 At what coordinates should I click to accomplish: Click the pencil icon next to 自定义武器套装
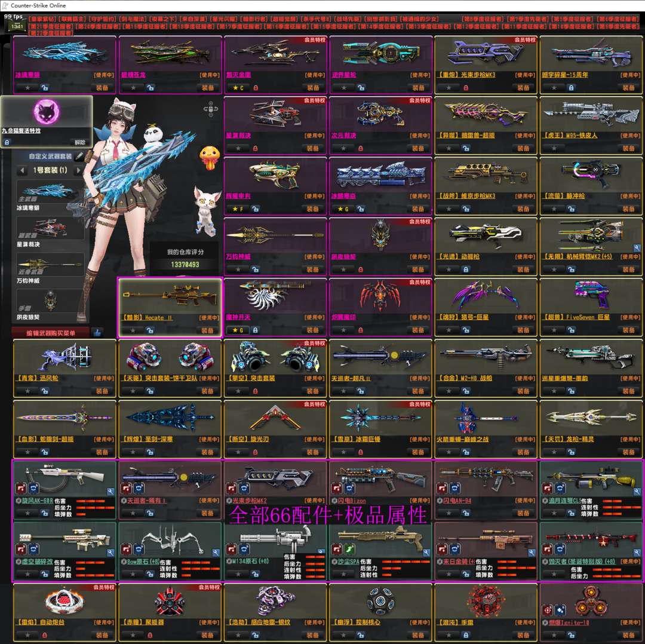[79, 156]
